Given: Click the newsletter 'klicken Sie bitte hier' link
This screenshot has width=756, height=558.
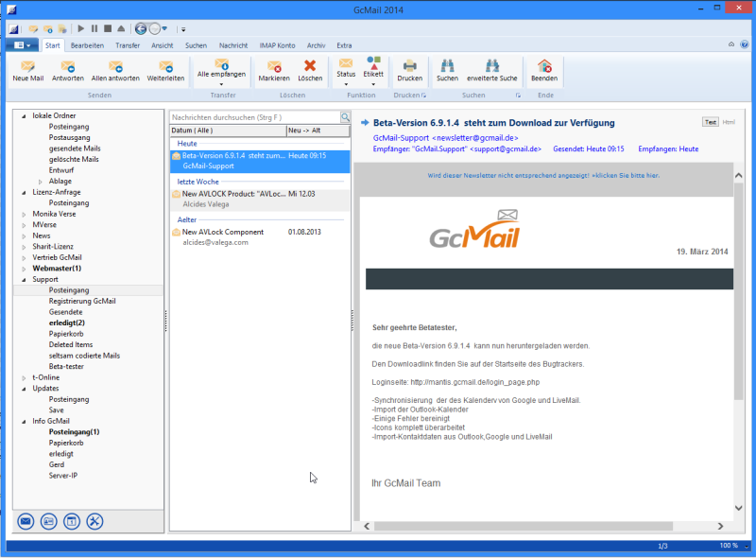Looking at the screenshot, I should [x=627, y=176].
